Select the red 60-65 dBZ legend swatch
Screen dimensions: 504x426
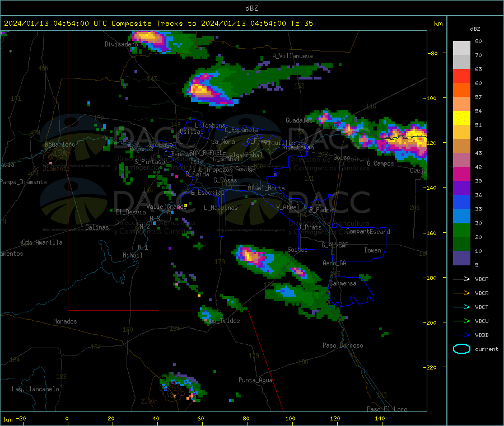coord(461,76)
